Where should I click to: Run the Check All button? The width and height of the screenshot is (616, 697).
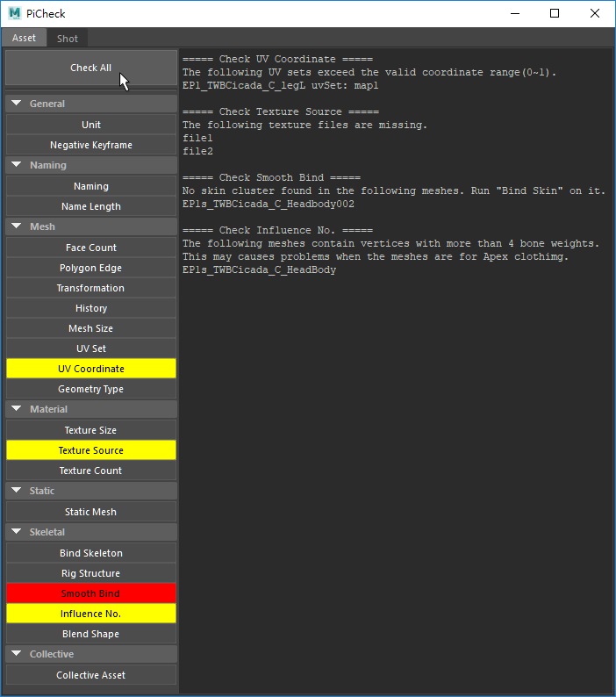point(91,68)
